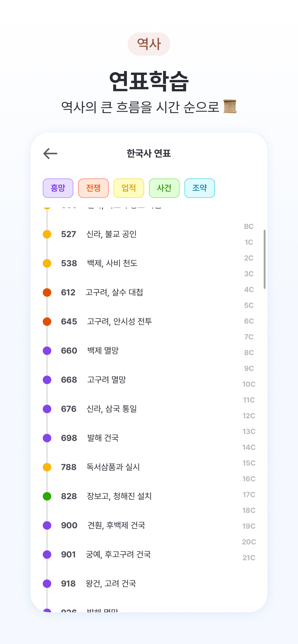Image resolution: width=298 pixels, height=644 pixels.
Task: Toggle the 업적 category filter
Action: (129, 188)
